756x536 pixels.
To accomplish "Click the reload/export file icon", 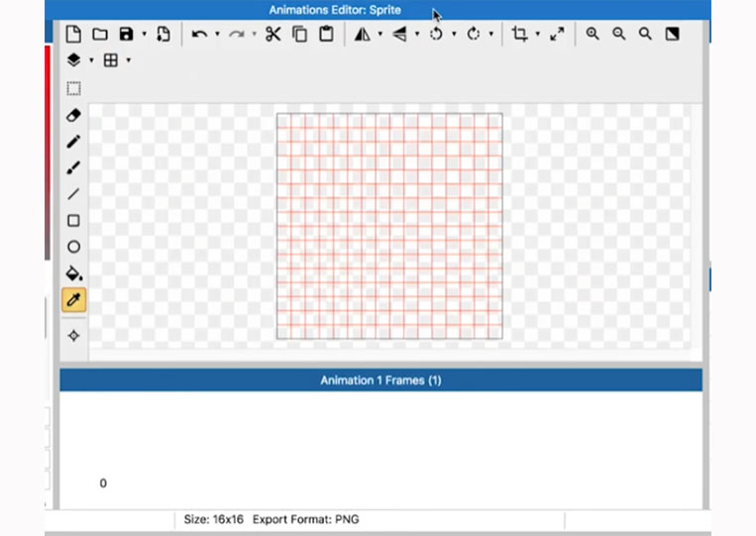I will 163,34.
